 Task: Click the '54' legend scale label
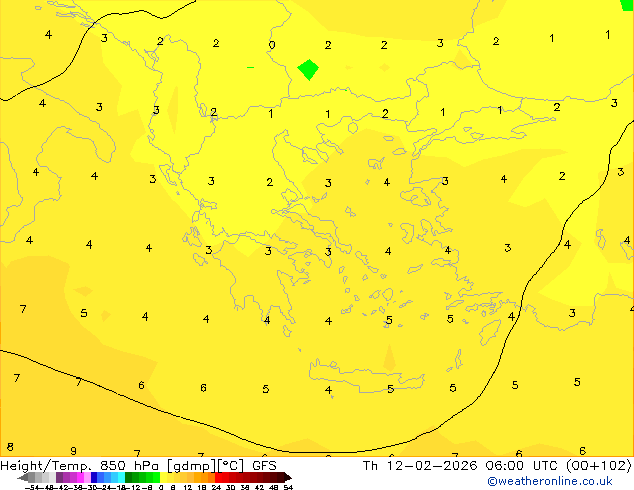point(288,488)
